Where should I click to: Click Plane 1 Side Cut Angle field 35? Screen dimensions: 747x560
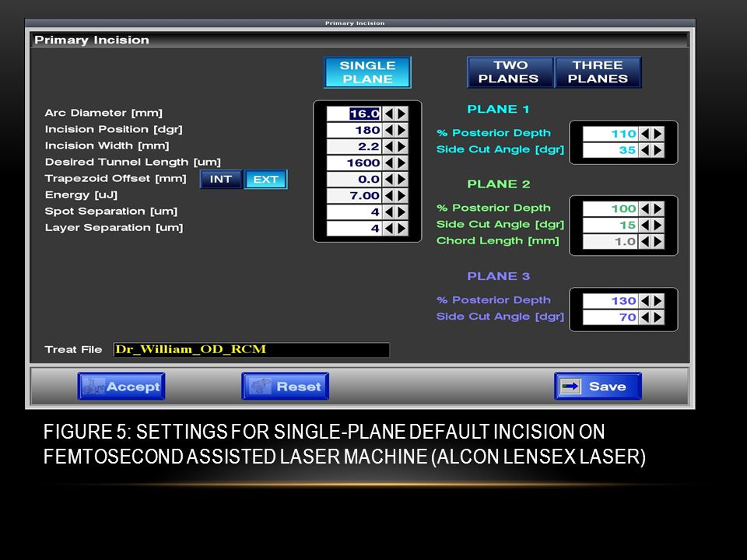point(611,150)
